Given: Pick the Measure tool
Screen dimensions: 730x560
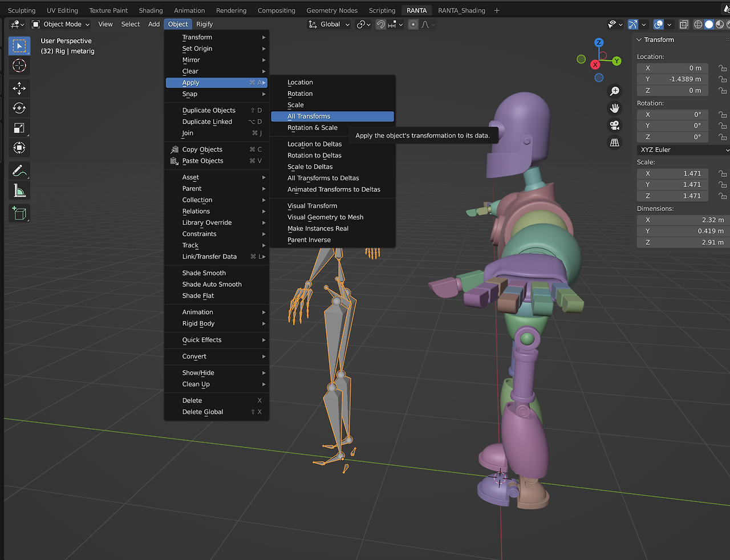Looking at the screenshot, I should click(19, 190).
